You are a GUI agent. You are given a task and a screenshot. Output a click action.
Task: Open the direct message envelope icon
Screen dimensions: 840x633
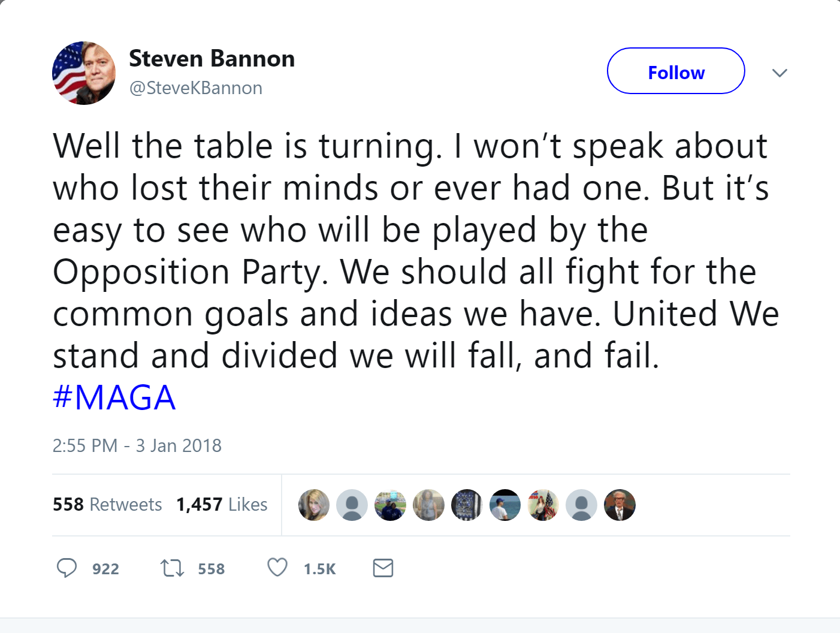tap(383, 568)
